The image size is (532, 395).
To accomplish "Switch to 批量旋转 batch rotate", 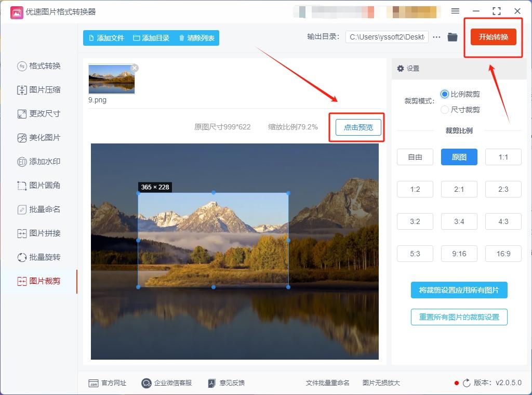I will click(38, 257).
